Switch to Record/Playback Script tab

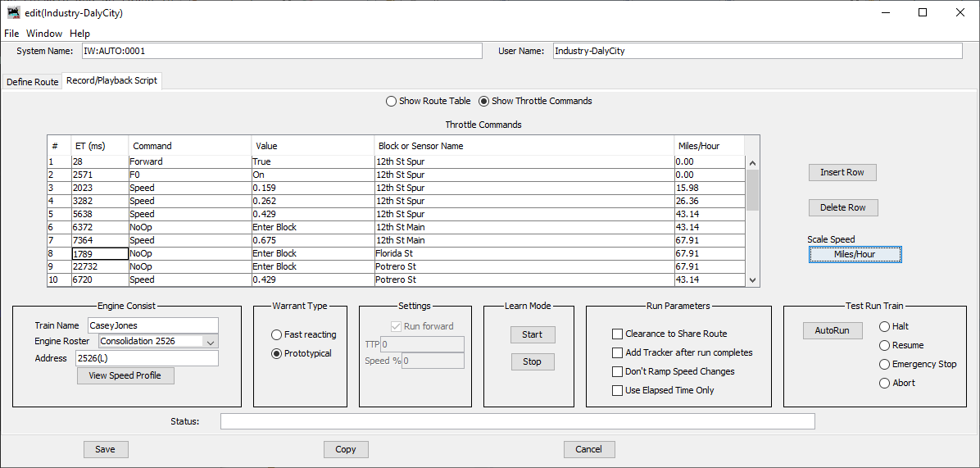(112, 81)
